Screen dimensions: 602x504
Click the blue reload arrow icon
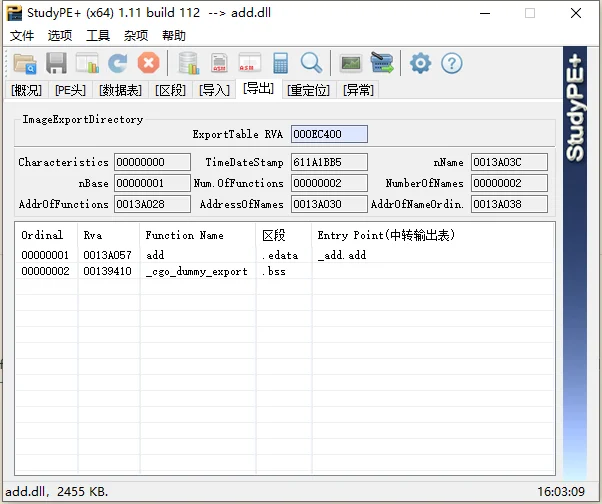click(x=117, y=63)
